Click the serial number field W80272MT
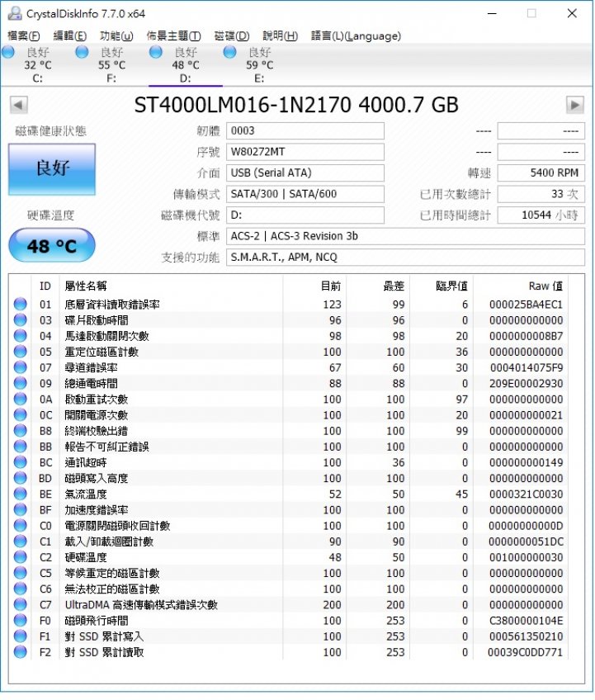The image size is (595, 700). pyautogui.click(x=305, y=152)
